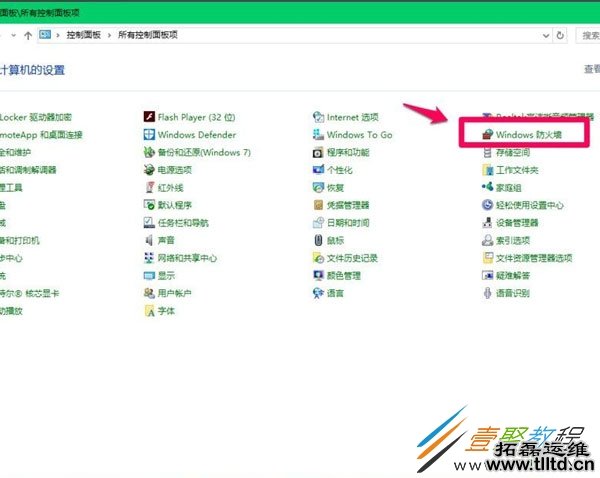This screenshot has height=478, width=600.
Task: Open the 颜色管理 icon
Action: (x=318, y=276)
